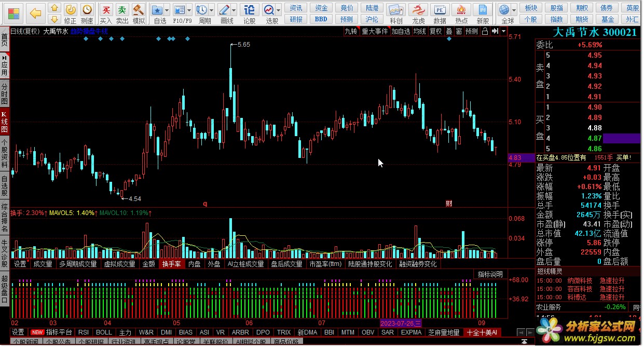Expand the 自选 dropdown arrow
The width and height of the screenshot is (644, 347).
point(168,10)
